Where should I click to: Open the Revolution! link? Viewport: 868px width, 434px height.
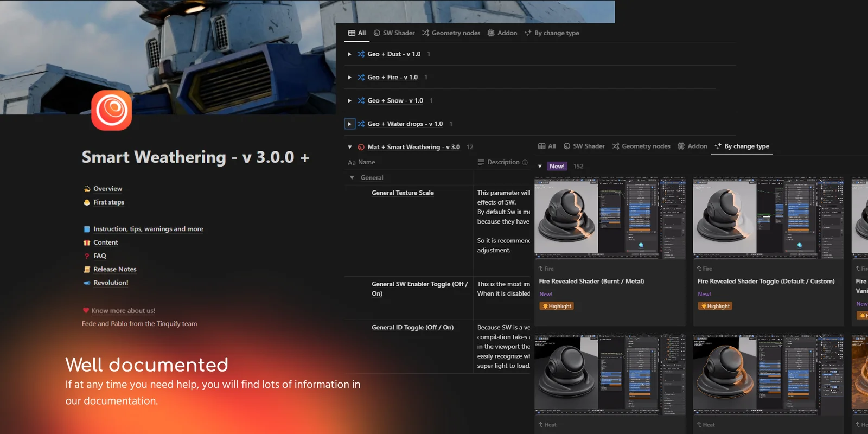(x=111, y=283)
